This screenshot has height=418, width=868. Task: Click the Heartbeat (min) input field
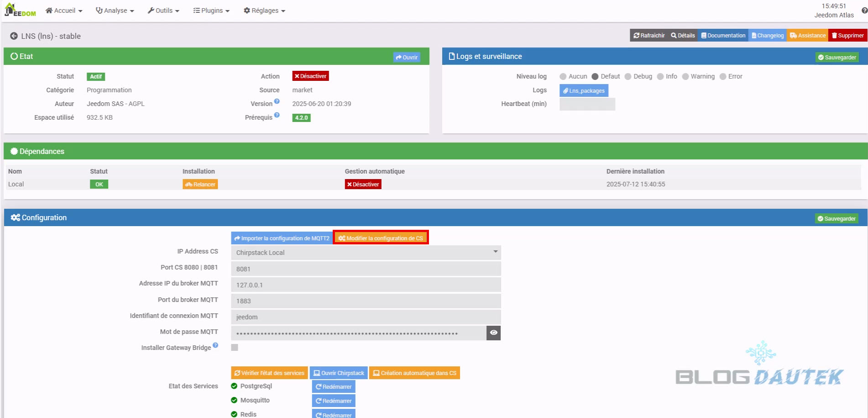pos(587,104)
